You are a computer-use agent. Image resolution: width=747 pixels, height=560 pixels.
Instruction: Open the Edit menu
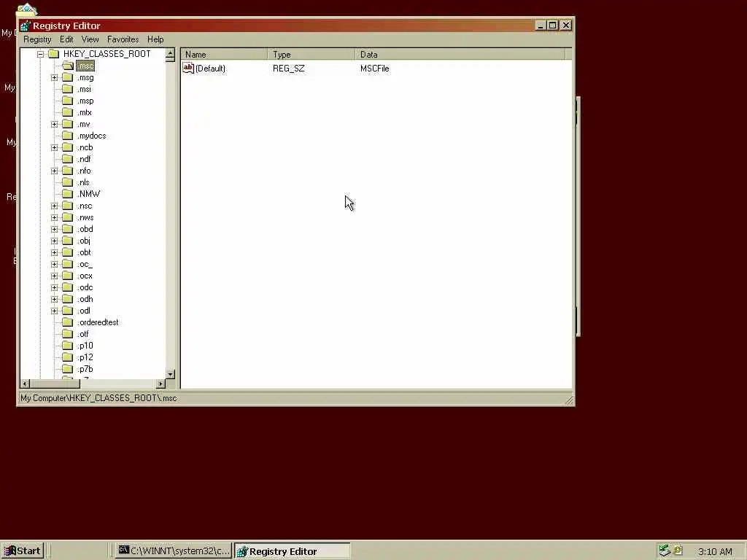66,39
